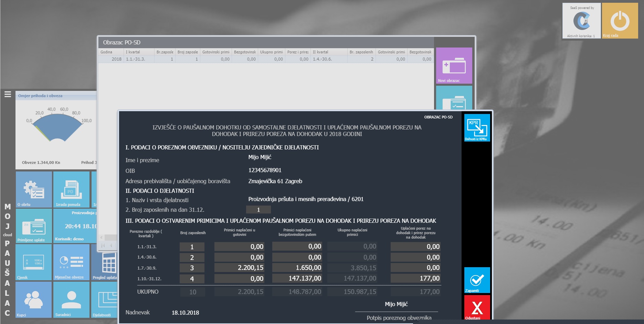The height and width of the screenshot is (324, 644).
Task: Click the I kvartal column header
Action: click(139, 52)
